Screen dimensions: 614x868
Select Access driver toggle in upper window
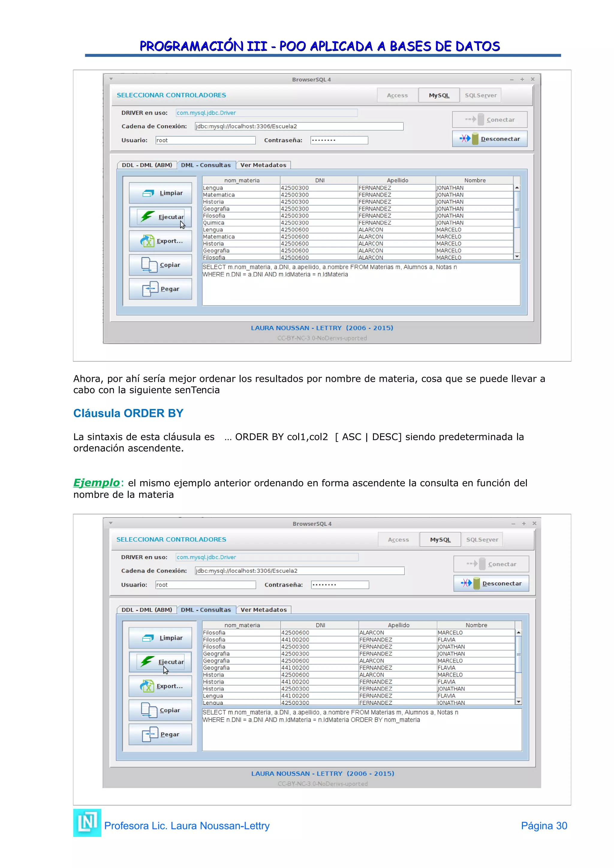pos(397,95)
